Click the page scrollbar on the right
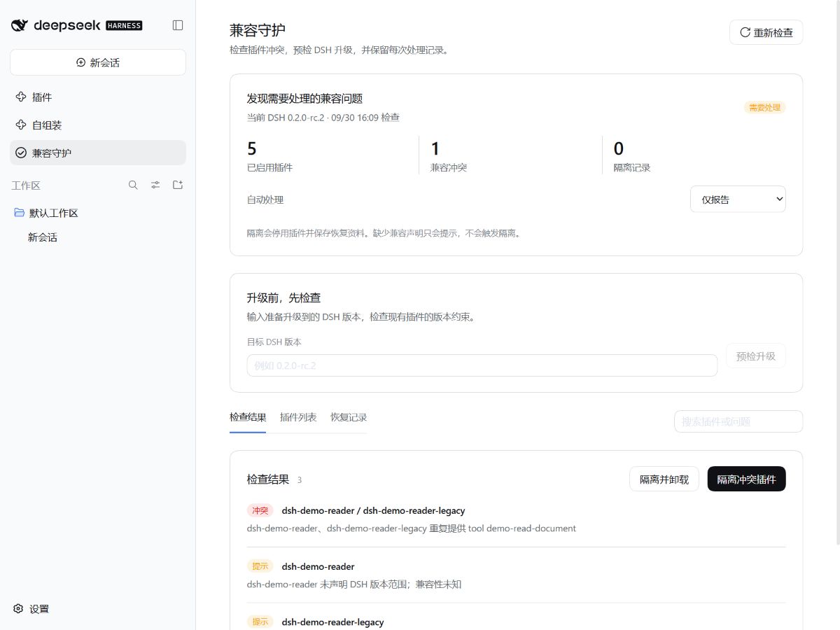 click(x=837, y=273)
